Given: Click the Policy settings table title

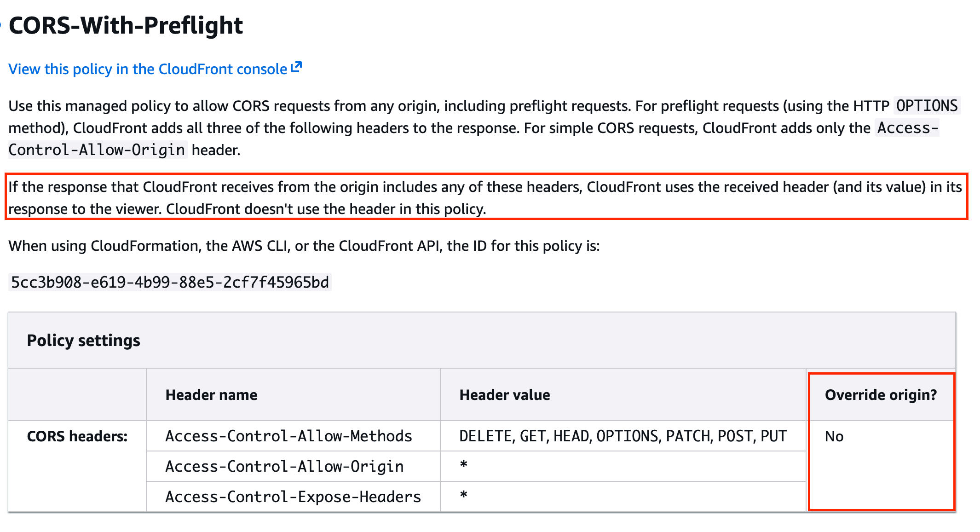Looking at the screenshot, I should click(x=83, y=341).
